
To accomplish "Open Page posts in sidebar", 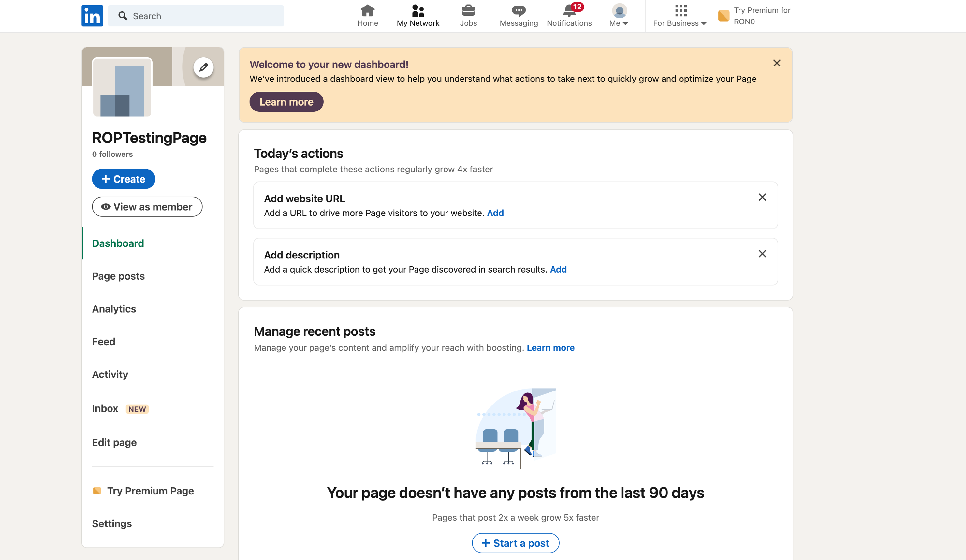I will coord(118,276).
